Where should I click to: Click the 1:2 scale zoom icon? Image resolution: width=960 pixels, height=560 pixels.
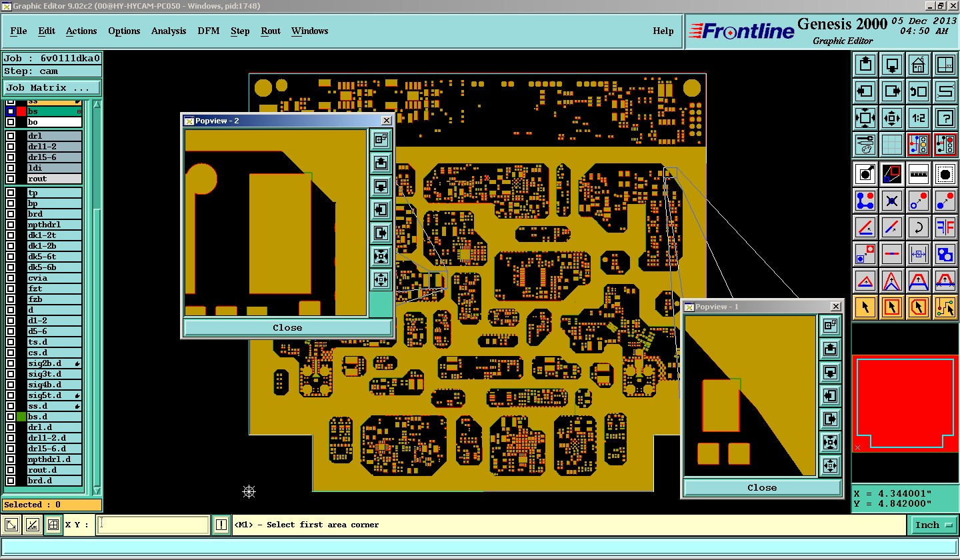pos(919,119)
